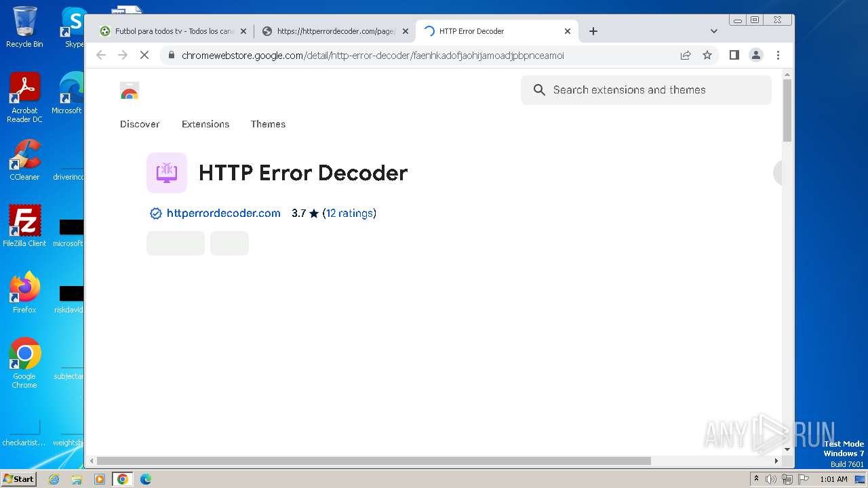Go back to previous page

tap(101, 55)
